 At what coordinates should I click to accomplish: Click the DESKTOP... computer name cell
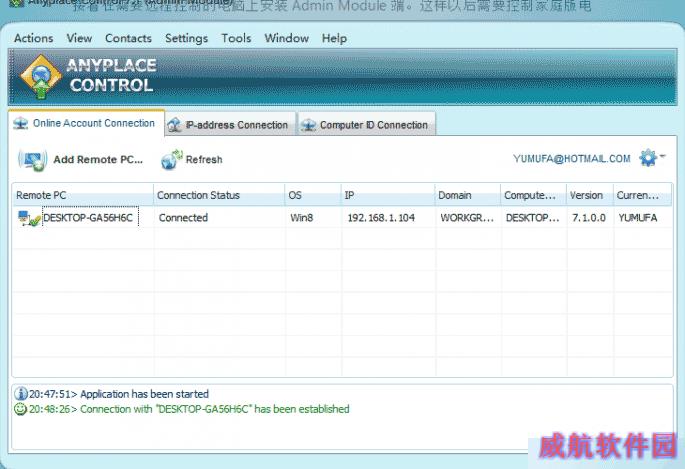pos(533,217)
